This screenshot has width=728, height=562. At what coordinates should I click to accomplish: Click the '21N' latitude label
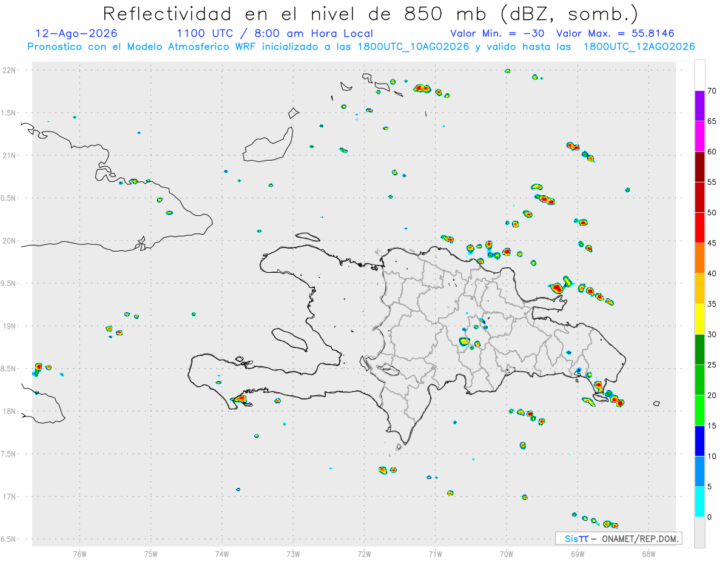pos(10,156)
